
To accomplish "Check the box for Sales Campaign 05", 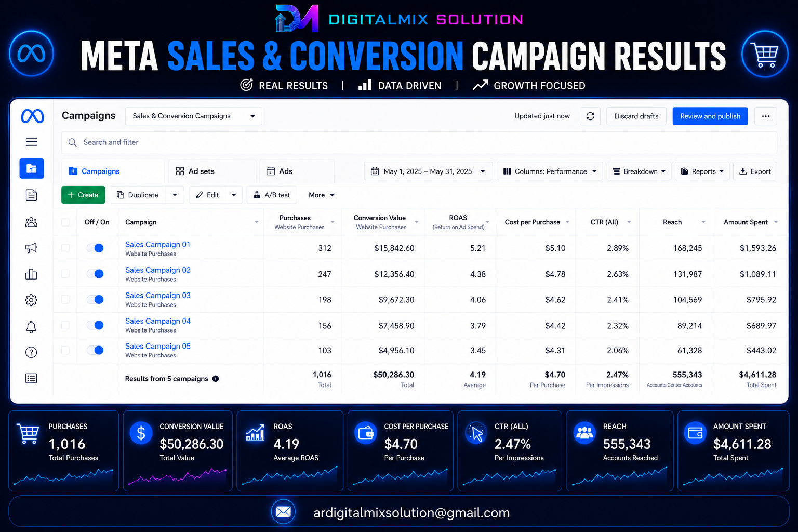I will (65, 350).
